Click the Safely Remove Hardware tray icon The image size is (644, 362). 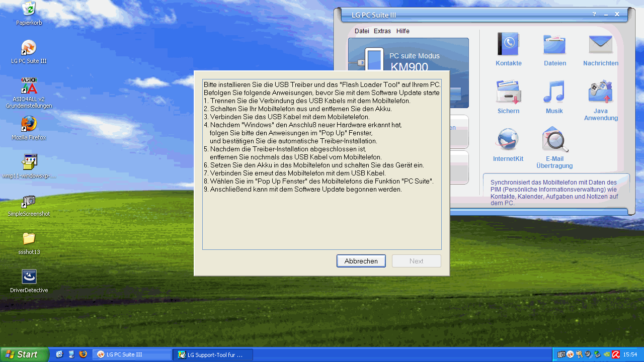click(597, 354)
